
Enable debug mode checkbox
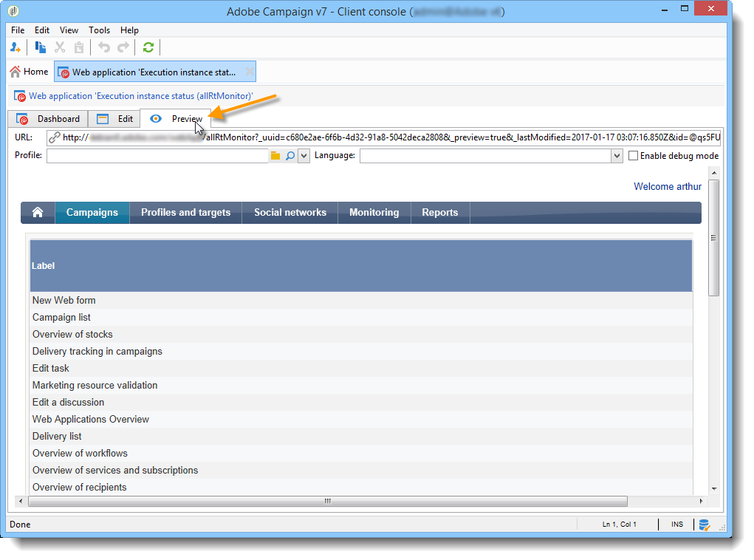(x=634, y=156)
